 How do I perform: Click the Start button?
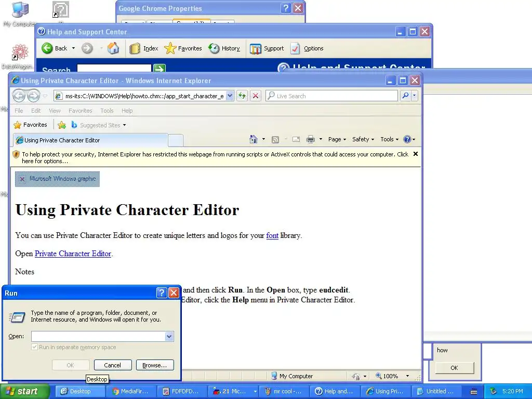(x=24, y=391)
